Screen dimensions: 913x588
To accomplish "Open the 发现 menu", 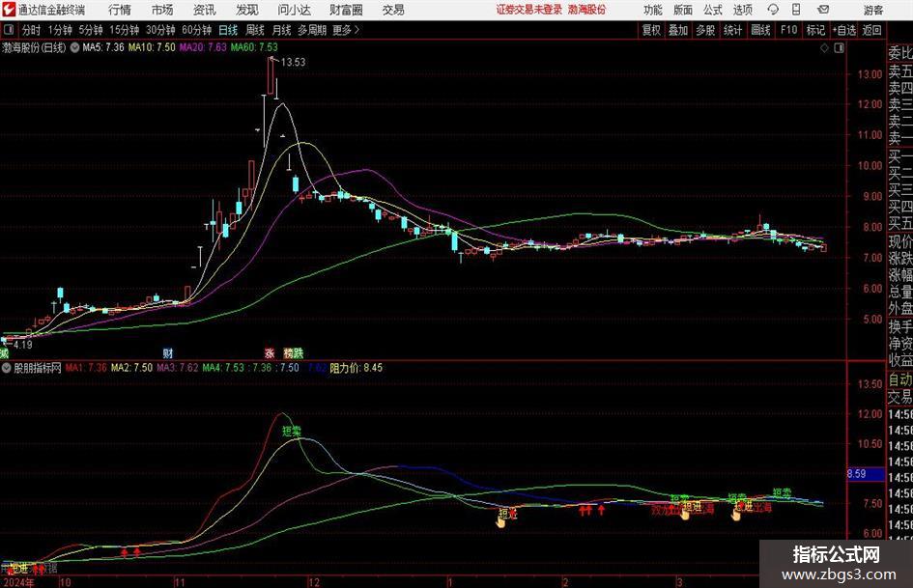I will (247, 10).
